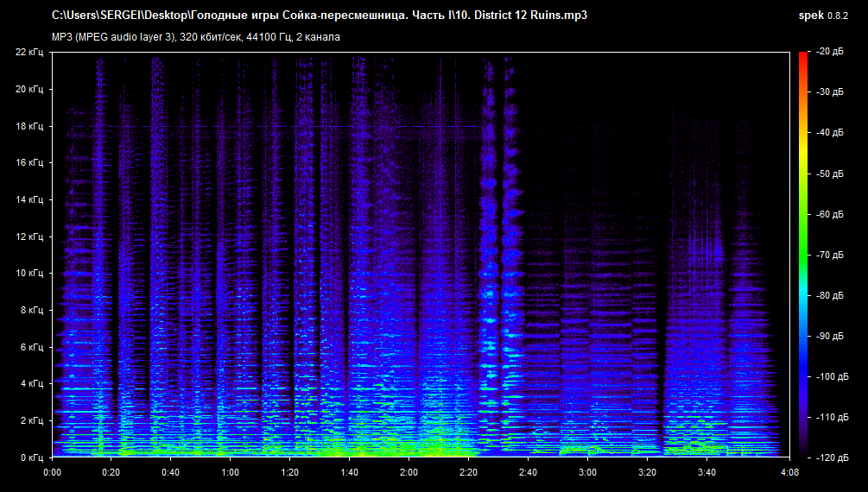Click the 10 кГц frequency axis label
The width and height of the screenshot is (868, 492).
click(x=31, y=273)
